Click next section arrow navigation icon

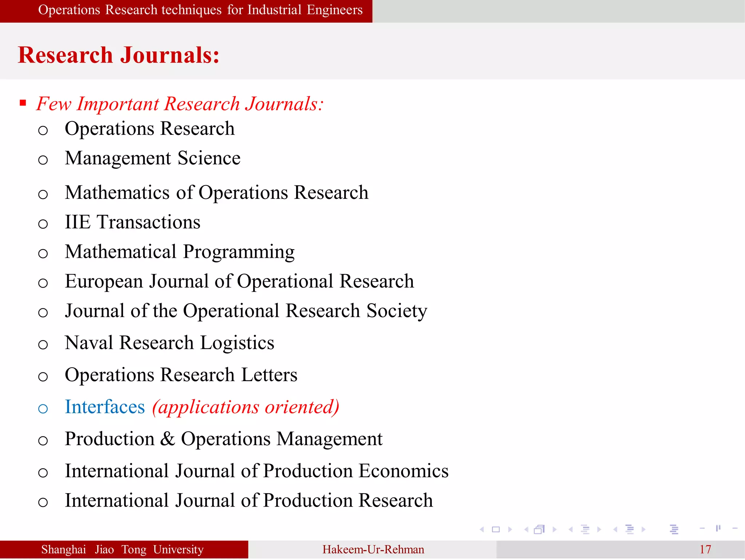point(644,529)
